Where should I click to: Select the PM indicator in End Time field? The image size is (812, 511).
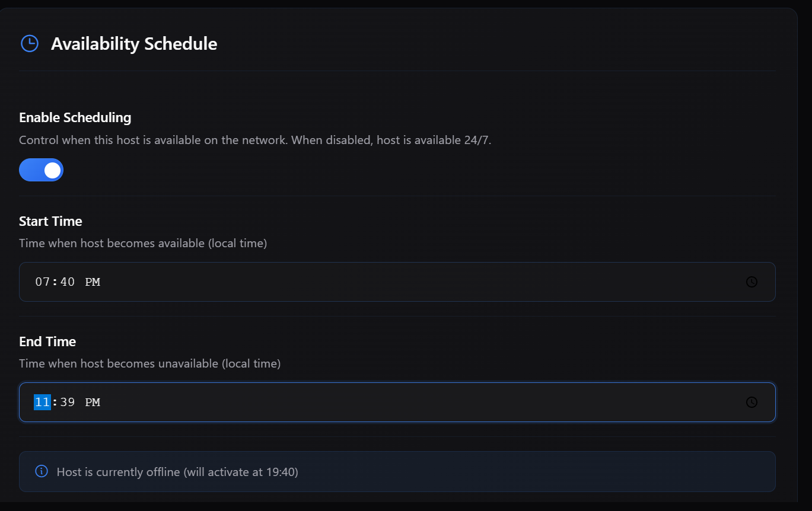tap(93, 402)
